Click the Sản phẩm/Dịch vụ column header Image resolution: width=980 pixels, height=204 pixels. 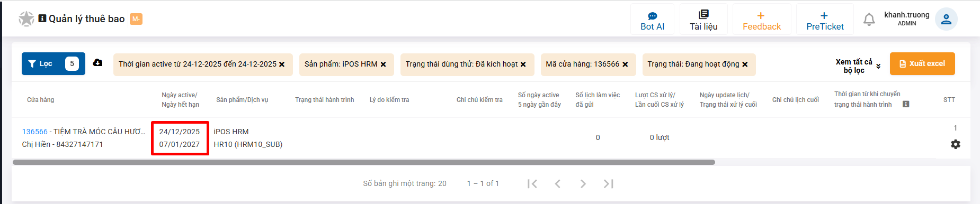pos(242,100)
